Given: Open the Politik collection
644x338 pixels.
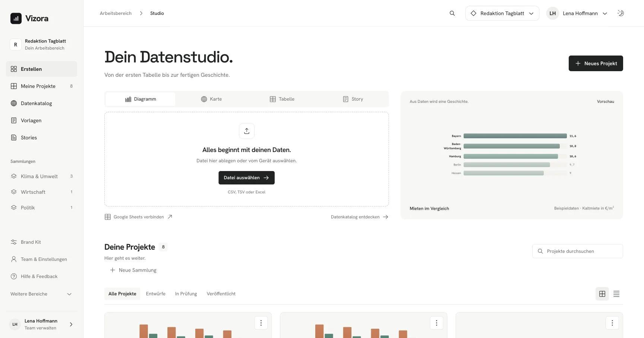Looking at the screenshot, I should [x=41, y=208].
